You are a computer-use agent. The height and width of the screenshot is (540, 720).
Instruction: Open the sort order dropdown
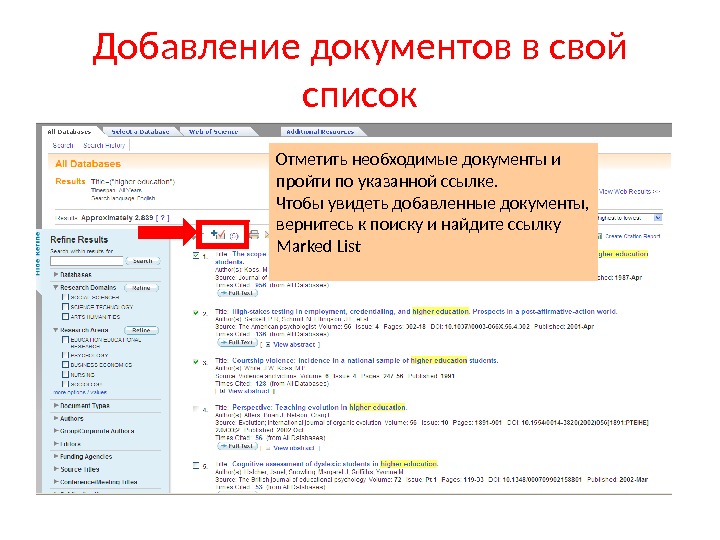coord(658,218)
